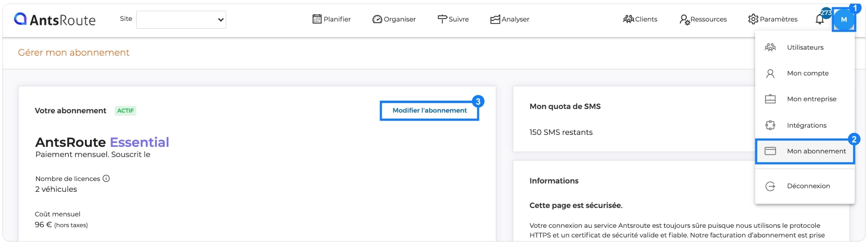Click the 'Coût mensuel' label
This screenshot has height=244, width=868.
coord(58,214)
